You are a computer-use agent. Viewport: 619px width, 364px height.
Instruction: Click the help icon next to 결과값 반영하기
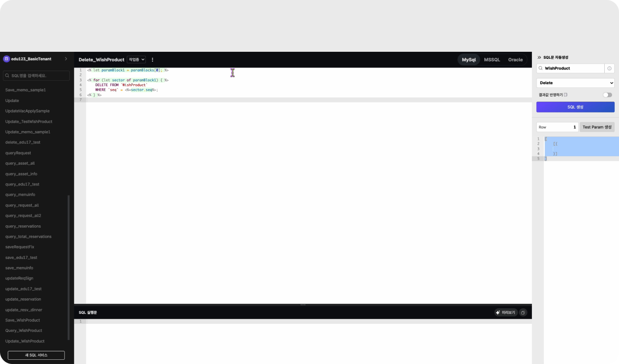[566, 95]
